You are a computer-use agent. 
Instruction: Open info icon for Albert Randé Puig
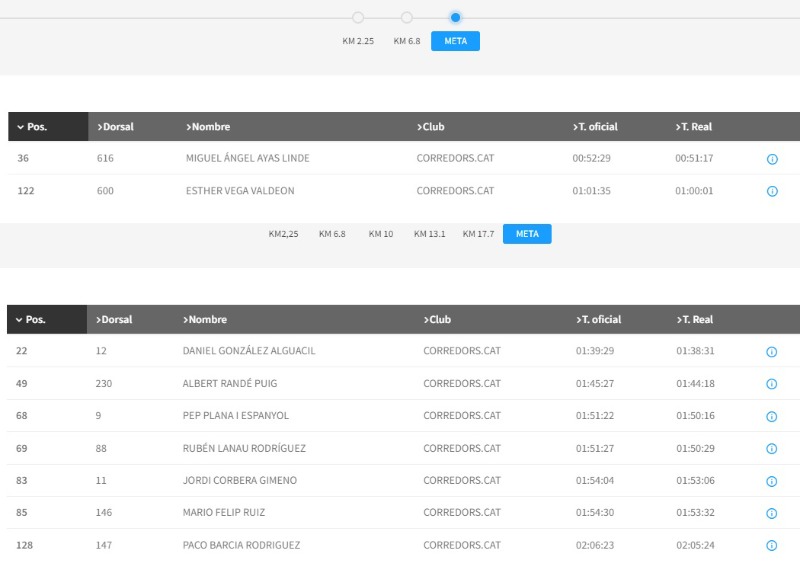click(x=771, y=384)
